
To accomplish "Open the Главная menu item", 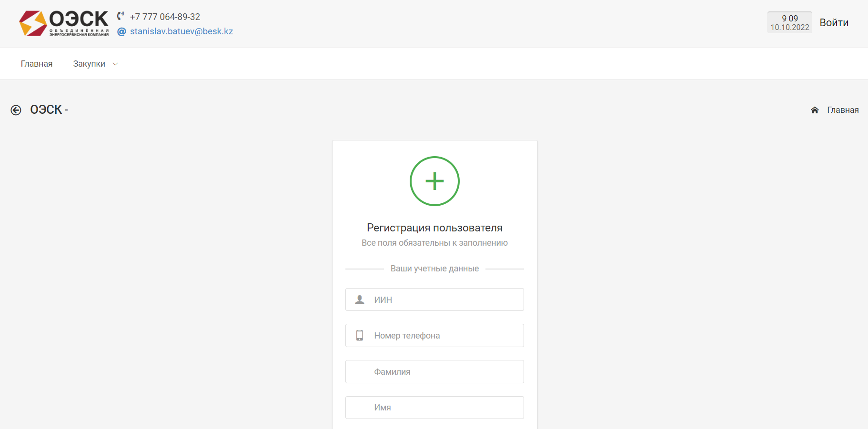I will (x=37, y=64).
